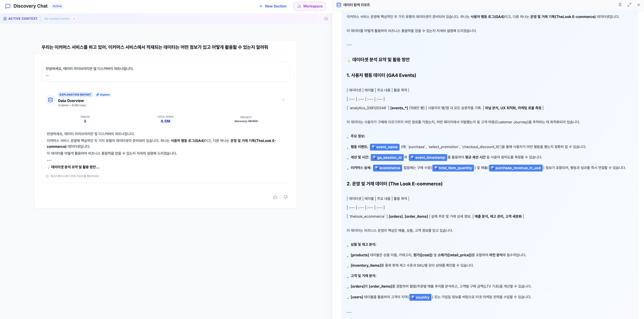Click the country column chip
644x319 pixels.
click(x=420, y=297)
